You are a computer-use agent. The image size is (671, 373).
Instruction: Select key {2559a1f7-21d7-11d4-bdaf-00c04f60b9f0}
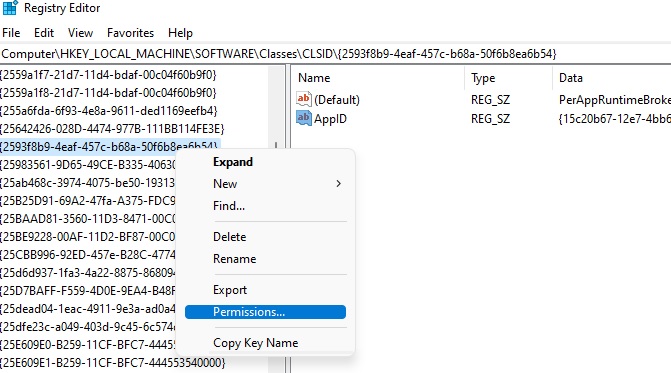[108, 75]
